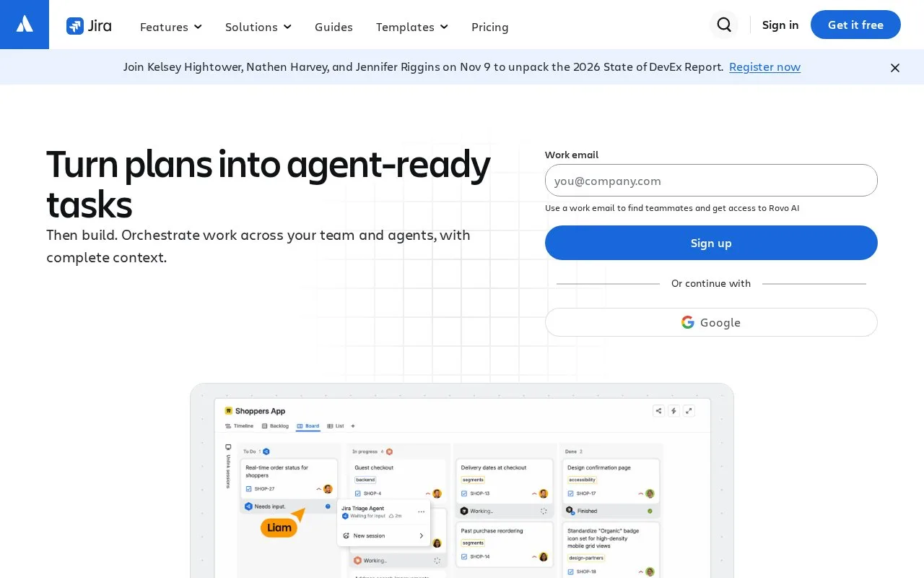The width and height of the screenshot is (924, 578).
Task: Click the yellow Shoppers App project icon
Action: [228, 410]
